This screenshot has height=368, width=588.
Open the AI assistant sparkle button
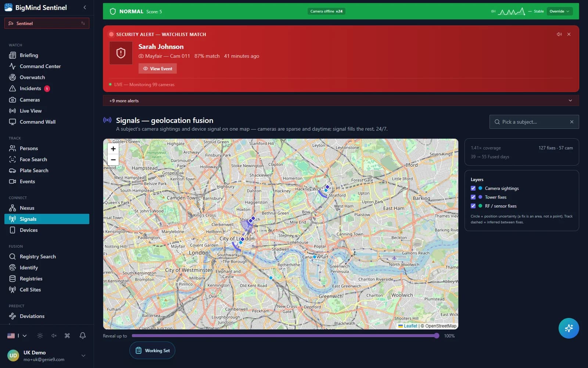(x=569, y=328)
